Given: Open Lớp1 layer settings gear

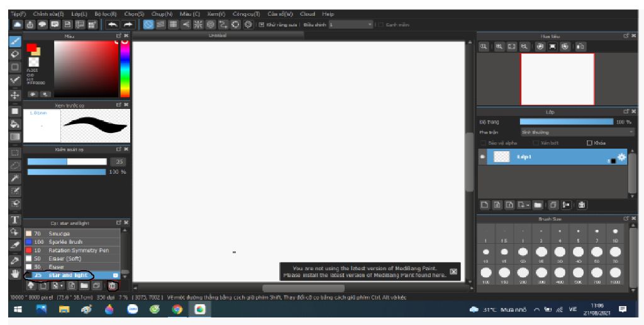Looking at the screenshot, I should [622, 157].
